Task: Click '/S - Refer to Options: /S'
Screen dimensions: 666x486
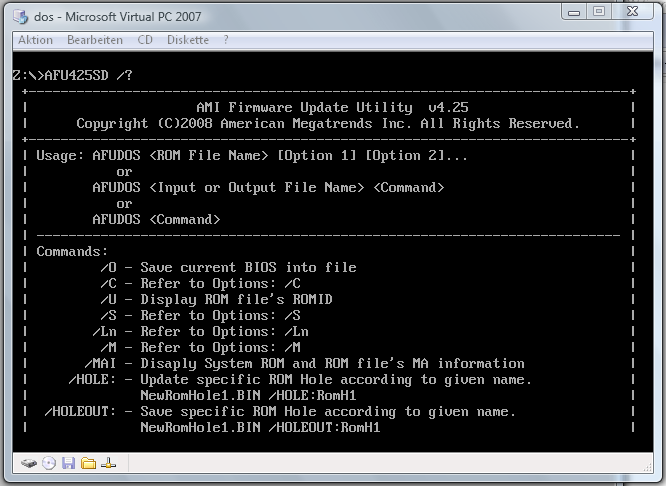Action: coord(200,315)
